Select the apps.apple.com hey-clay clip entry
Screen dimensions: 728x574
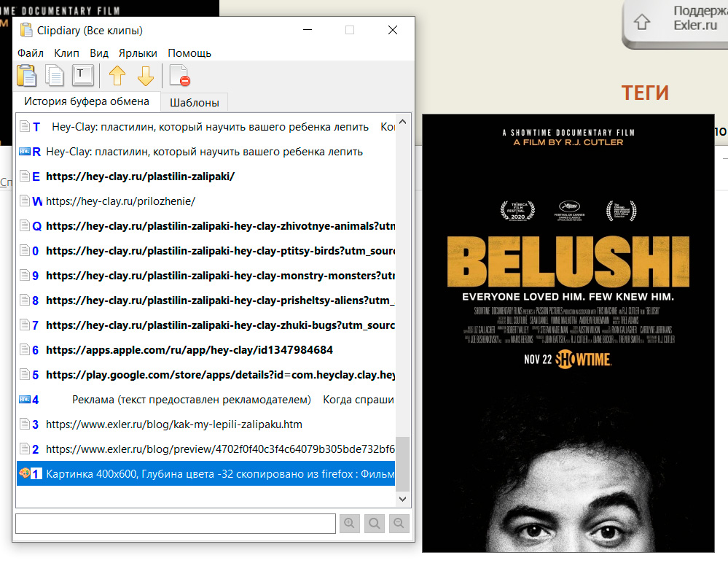click(189, 350)
